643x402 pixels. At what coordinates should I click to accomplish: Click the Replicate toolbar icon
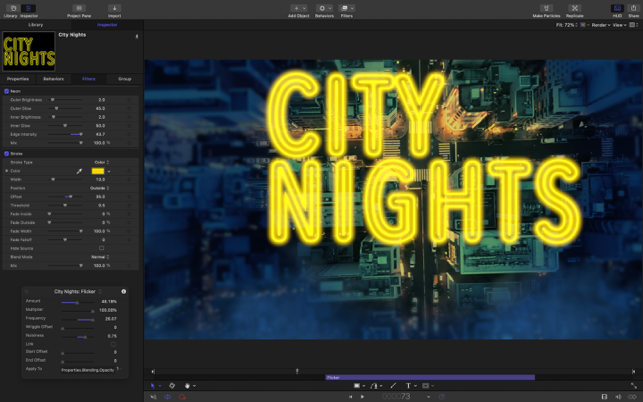click(575, 9)
